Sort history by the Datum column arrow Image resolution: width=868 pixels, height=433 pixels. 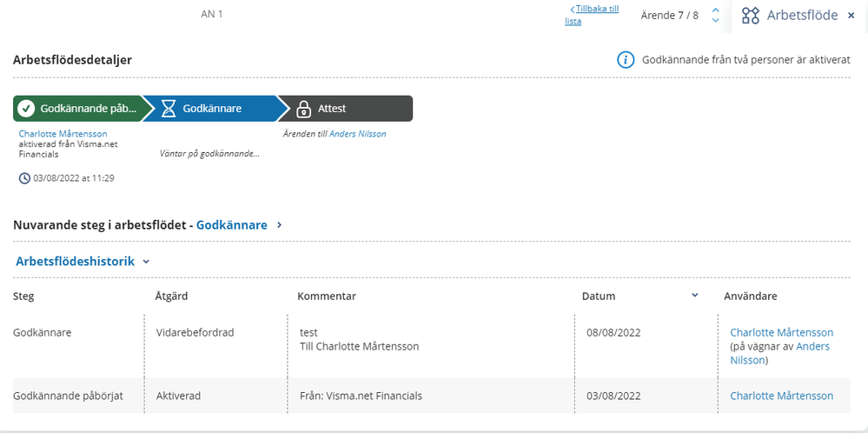pos(694,296)
